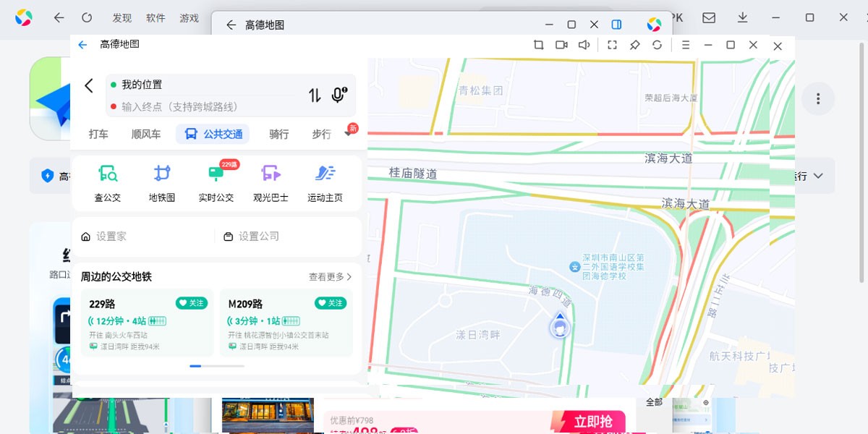
Task: Click the video record icon in title bar
Action: 561,45
